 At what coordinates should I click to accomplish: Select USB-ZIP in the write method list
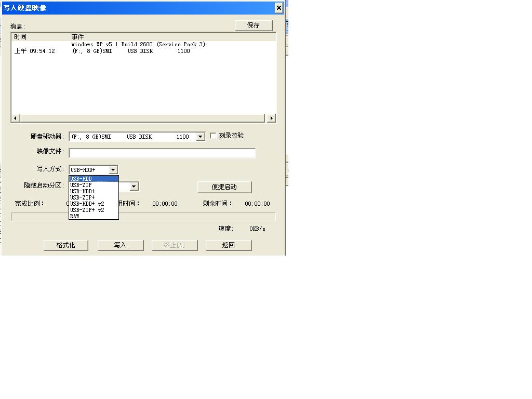pos(94,185)
